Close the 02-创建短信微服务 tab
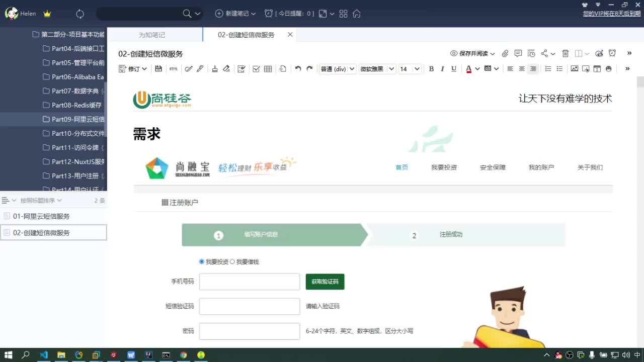The image size is (644, 362). click(290, 35)
